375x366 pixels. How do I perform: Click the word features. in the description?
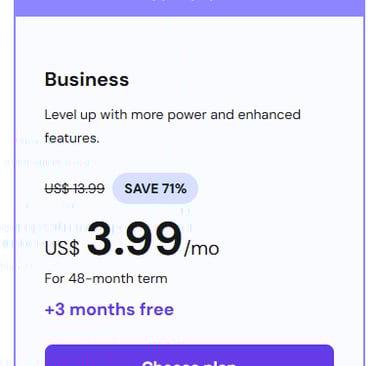[x=72, y=138]
